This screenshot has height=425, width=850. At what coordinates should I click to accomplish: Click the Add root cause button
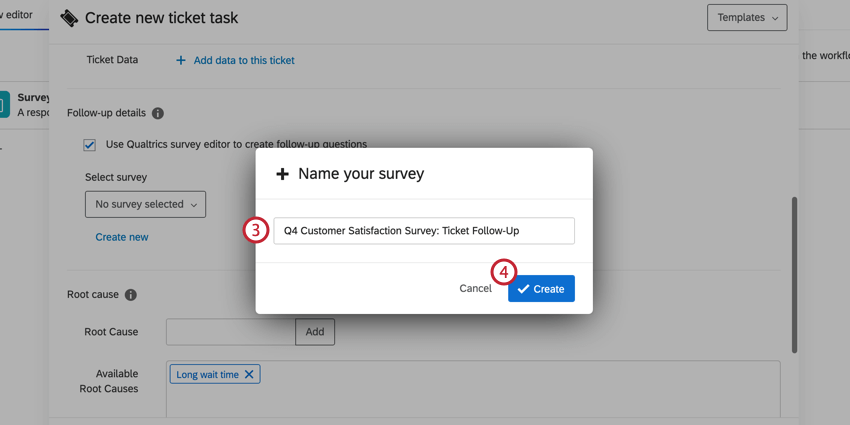[x=315, y=332]
